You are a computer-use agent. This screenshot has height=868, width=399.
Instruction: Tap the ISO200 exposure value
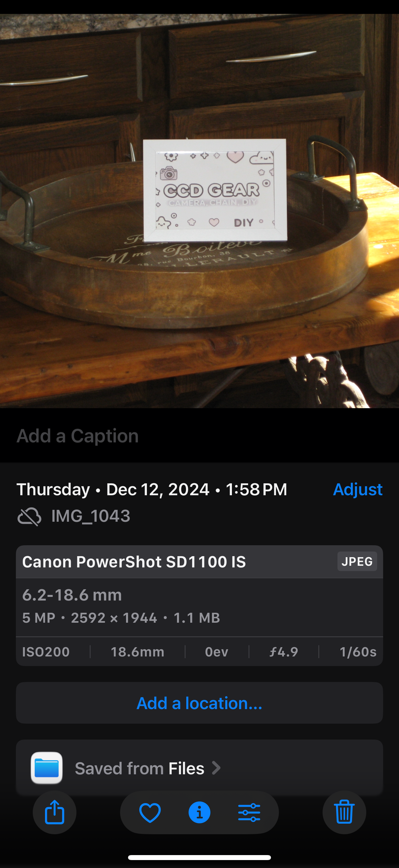[x=46, y=652]
